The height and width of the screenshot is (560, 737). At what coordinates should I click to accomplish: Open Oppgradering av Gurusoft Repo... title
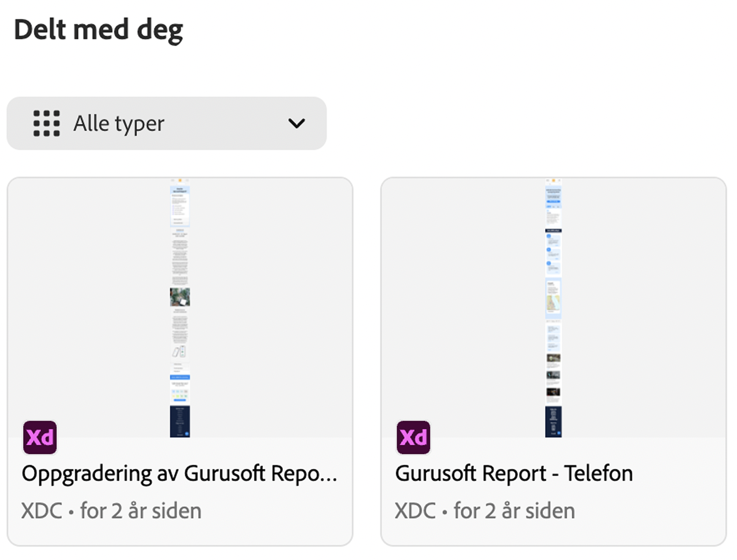179,474
